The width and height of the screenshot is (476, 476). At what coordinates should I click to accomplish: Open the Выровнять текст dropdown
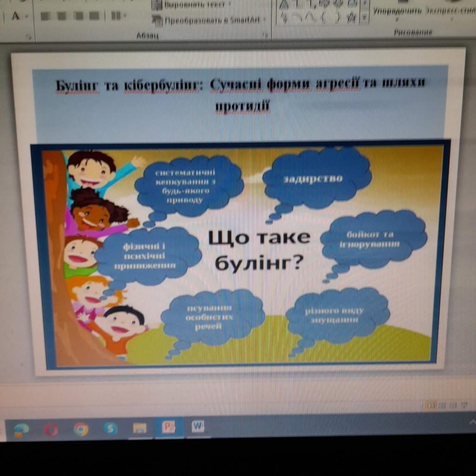point(192,5)
